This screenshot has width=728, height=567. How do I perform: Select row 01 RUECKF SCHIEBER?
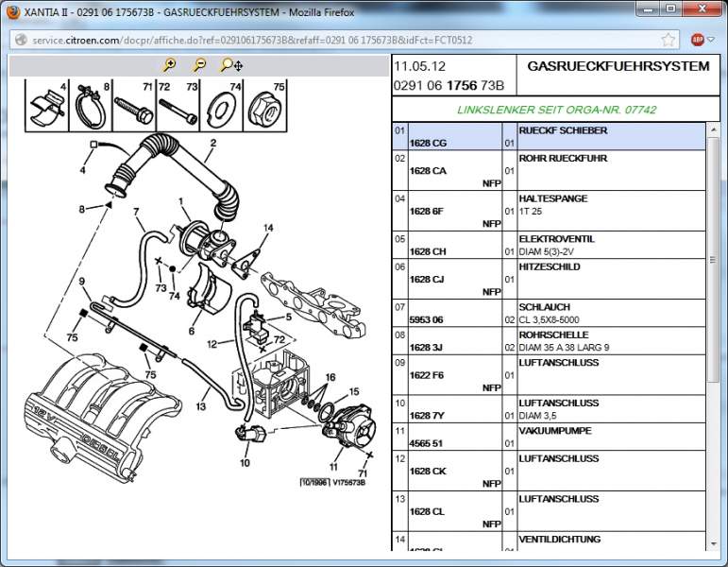pos(549,137)
